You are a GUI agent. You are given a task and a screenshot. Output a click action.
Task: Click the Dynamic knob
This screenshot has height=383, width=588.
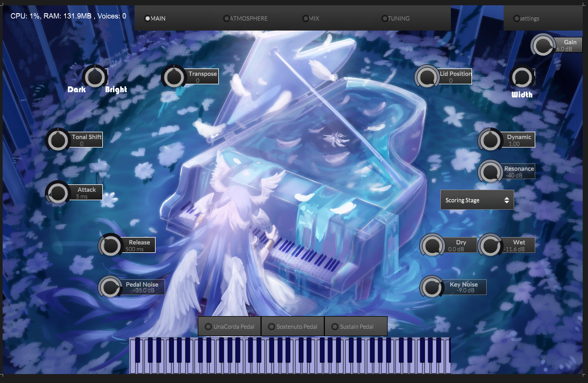490,140
